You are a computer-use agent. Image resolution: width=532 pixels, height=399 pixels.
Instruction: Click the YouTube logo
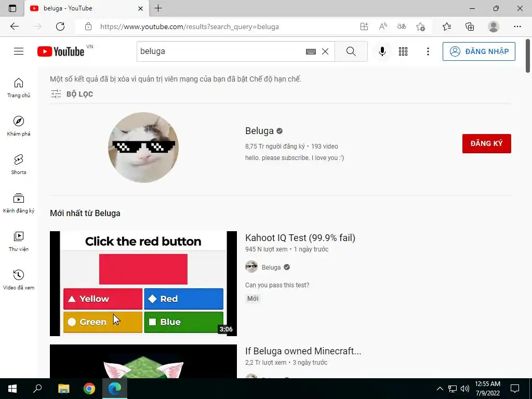(x=61, y=51)
